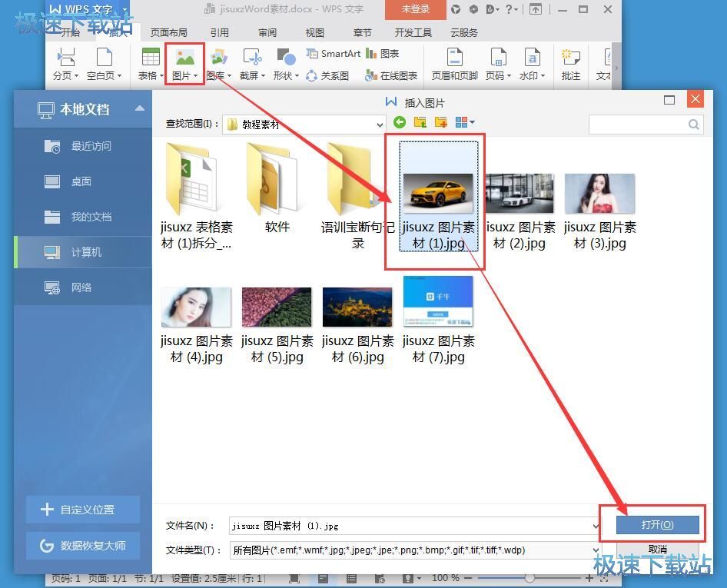This screenshot has width=727, height=588.
Task: Click the green back arrow in dialog
Action: click(x=399, y=122)
